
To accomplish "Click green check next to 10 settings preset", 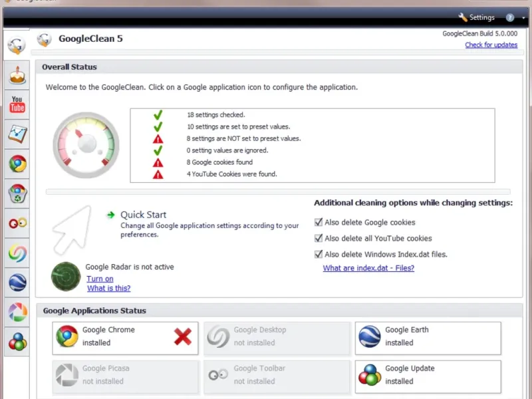I will pos(158,127).
